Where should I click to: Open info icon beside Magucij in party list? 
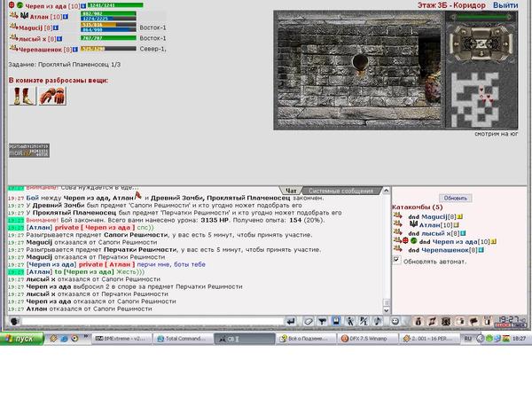click(56, 27)
